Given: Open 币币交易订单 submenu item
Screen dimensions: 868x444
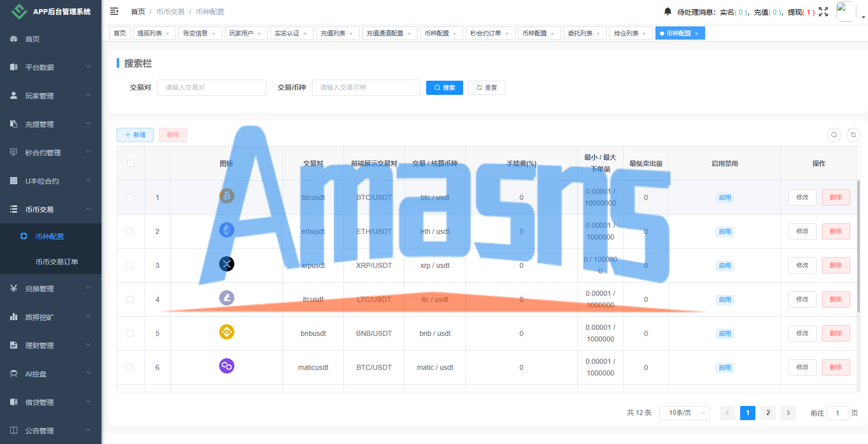Looking at the screenshot, I should 51,262.
